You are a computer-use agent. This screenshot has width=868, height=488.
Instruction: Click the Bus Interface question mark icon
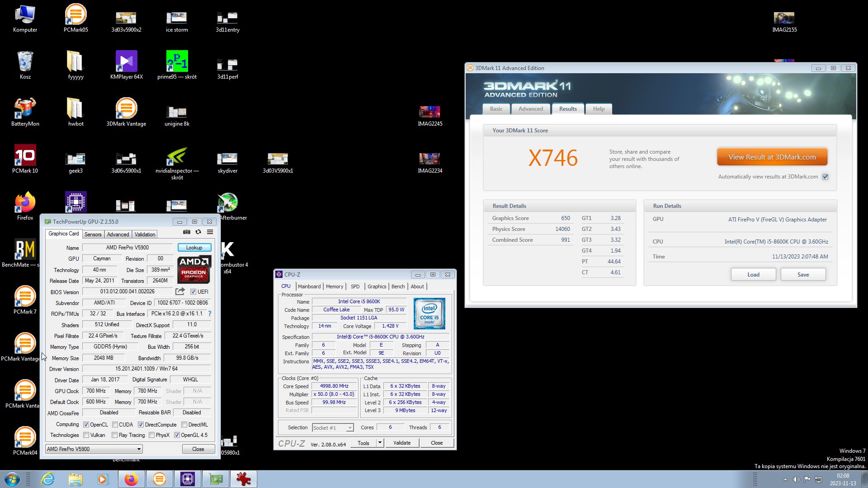[209, 314]
